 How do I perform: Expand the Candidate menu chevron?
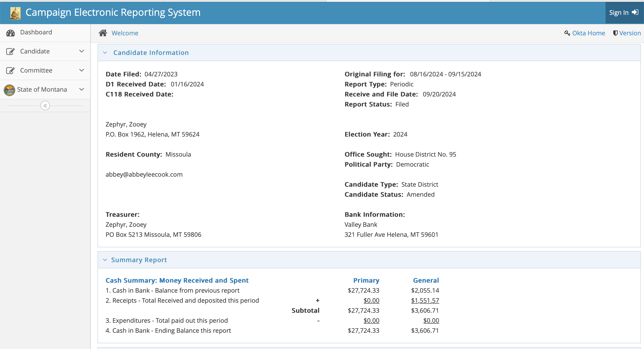[x=81, y=51]
